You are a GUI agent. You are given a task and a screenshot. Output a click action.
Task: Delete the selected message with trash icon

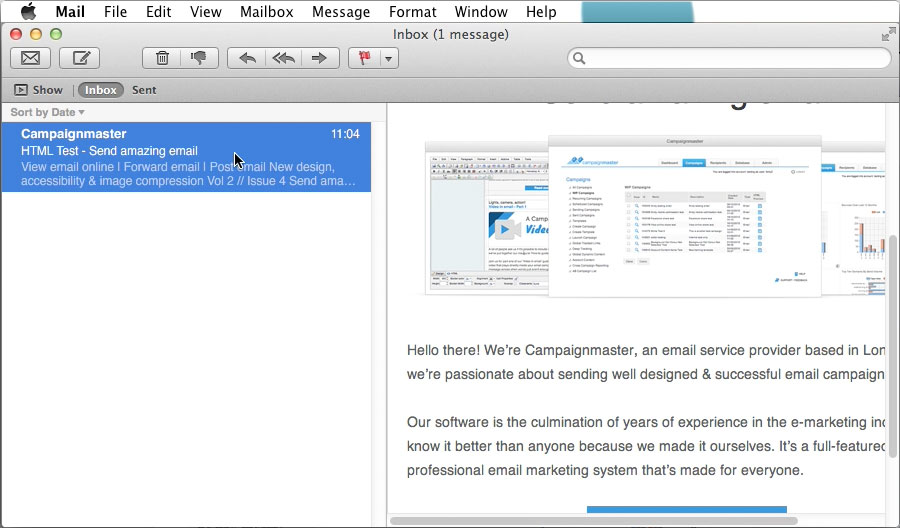coord(162,58)
